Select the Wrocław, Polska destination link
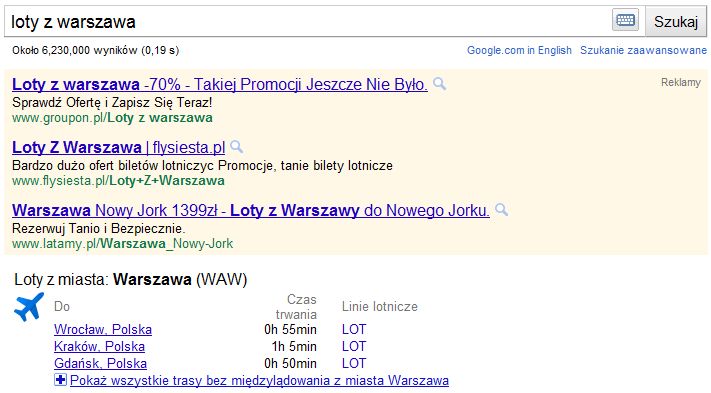This screenshot has height=393, width=711. (103, 329)
